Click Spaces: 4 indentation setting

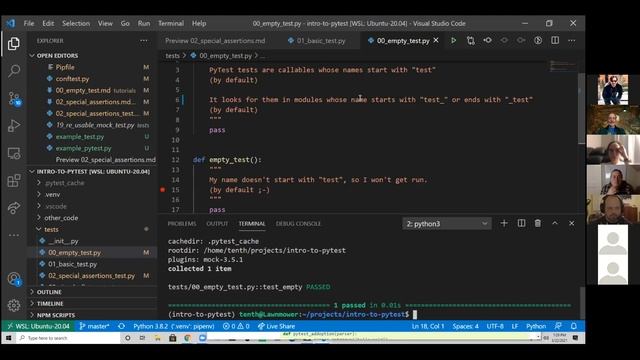pos(465,326)
